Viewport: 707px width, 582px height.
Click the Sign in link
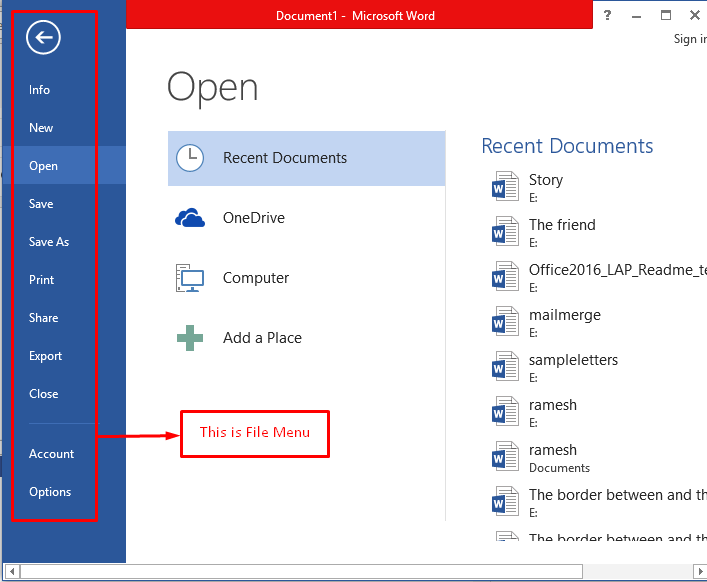tap(690, 39)
